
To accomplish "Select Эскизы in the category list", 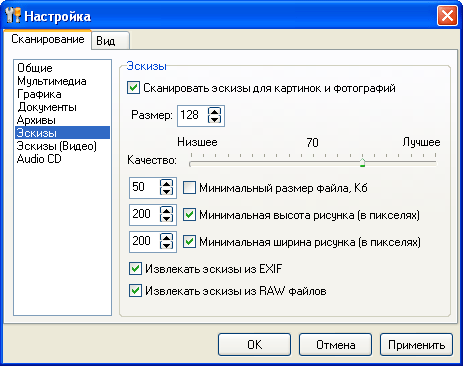I will 62,133.
